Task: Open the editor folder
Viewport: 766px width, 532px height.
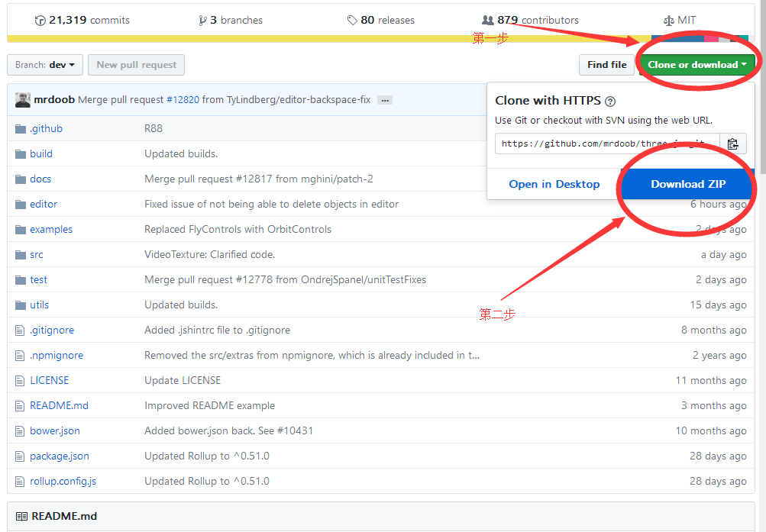Action: click(44, 204)
